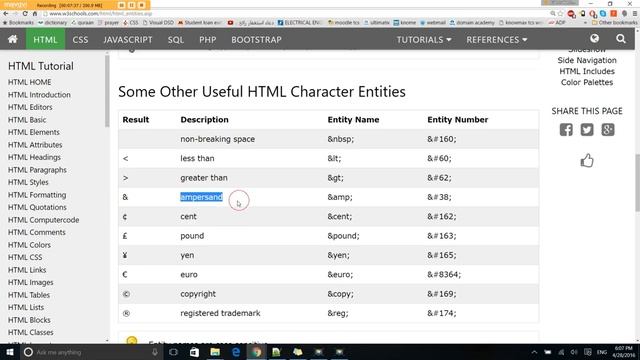Click the highlighted 'ampersand' cell
This screenshot has width=640, height=360.
point(201,197)
